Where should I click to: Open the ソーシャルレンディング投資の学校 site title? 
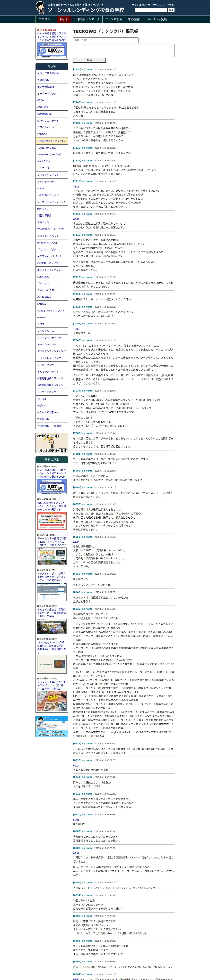click(x=86, y=10)
